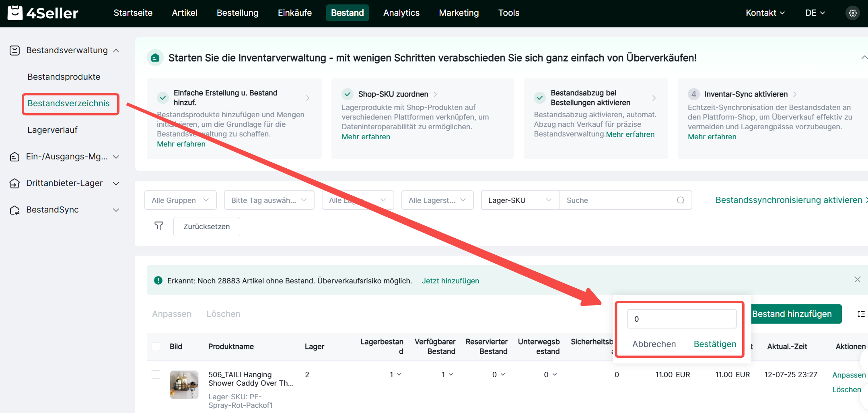868x413 pixels.
Task: Click the Bestandsverwaltung sidebar icon
Action: pos(15,51)
